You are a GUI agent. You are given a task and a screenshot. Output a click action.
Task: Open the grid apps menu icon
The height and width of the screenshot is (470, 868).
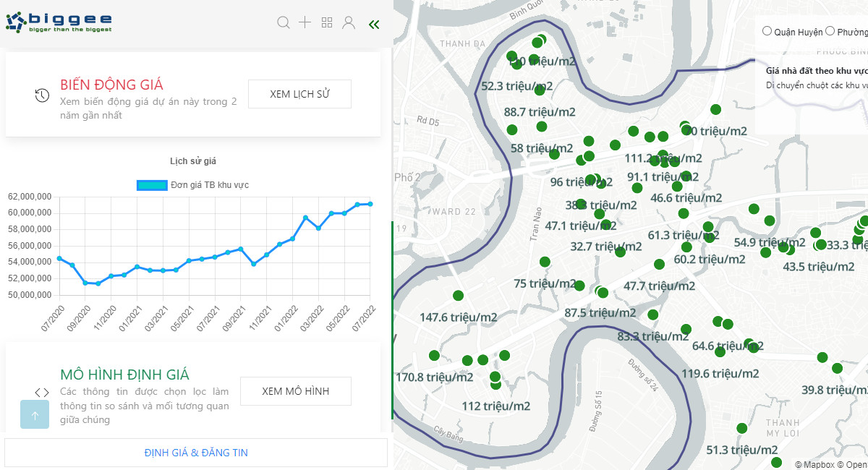(x=327, y=23)
